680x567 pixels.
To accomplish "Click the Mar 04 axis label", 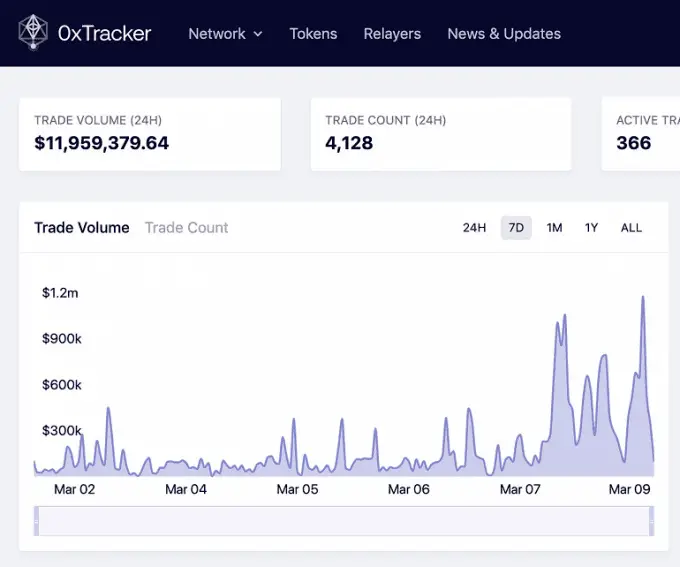I will click(186, 489).
